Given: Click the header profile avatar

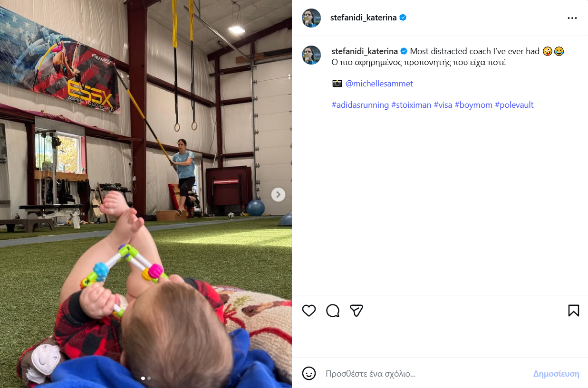Looking at the screenshot, I should click(311, 18).
